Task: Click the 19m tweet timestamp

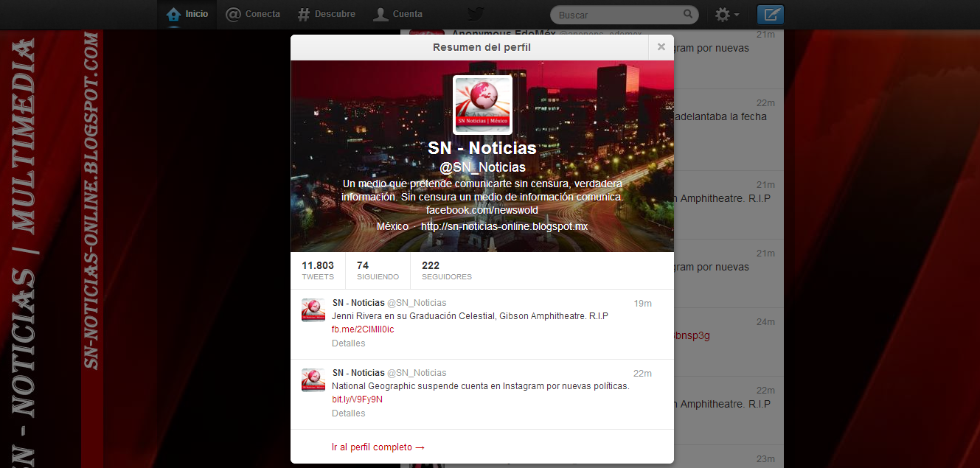Action: [643, 303]
